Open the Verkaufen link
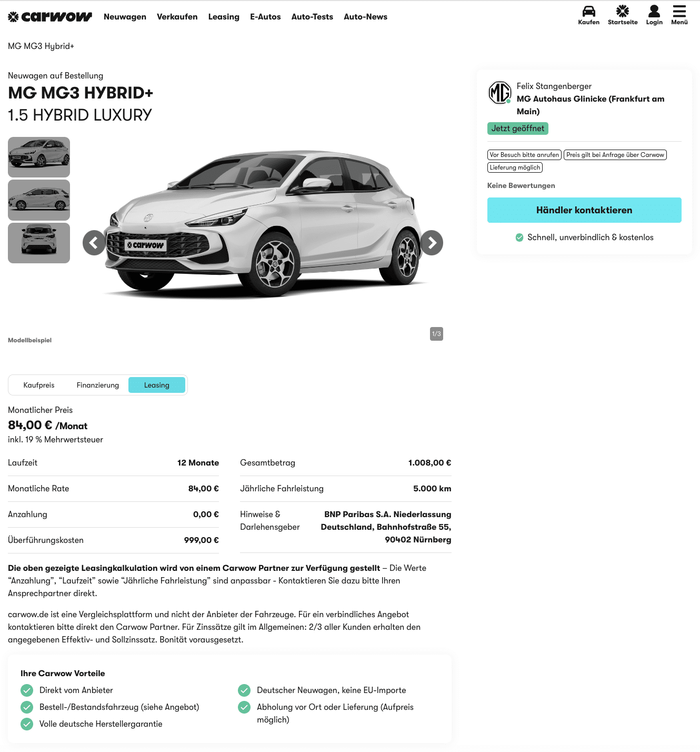700x752 pixels. point(177,17)
